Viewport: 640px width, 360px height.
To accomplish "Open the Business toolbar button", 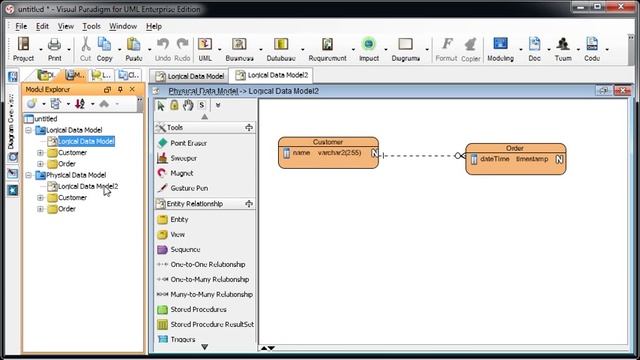I will point(239,49).
